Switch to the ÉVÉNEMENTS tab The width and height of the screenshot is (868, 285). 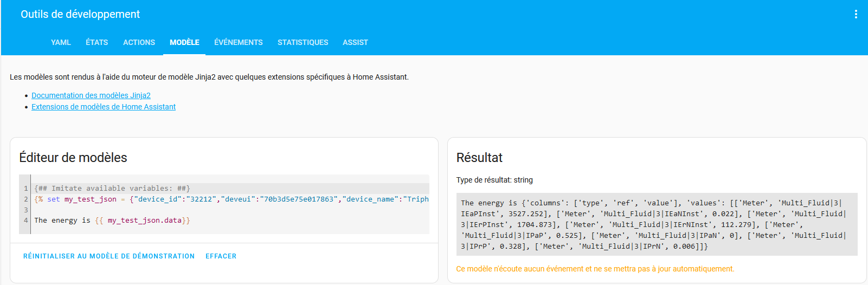tap(238, 42)
